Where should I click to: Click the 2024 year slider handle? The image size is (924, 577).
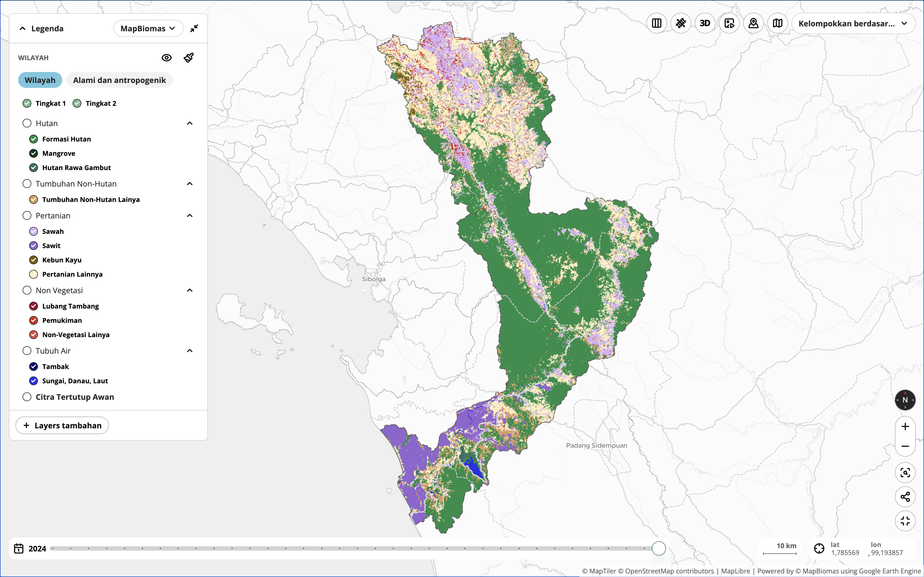click(659, 548)
